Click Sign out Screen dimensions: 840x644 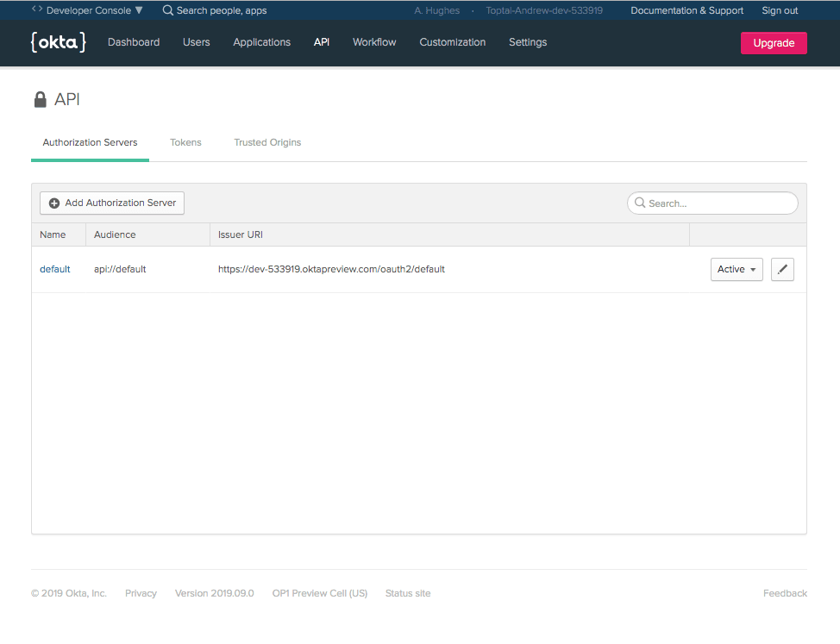tap(780, 10)
